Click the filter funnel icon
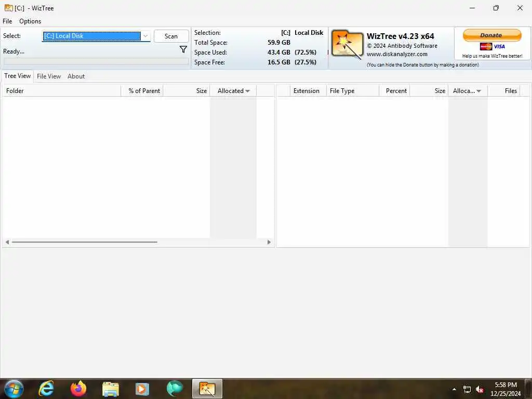 (x=183, y=49)
